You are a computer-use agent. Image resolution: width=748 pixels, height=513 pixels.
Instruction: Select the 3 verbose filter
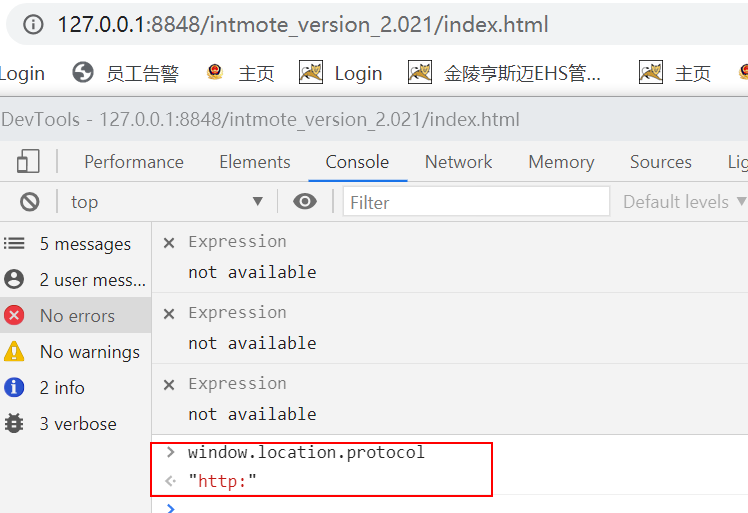75,424
